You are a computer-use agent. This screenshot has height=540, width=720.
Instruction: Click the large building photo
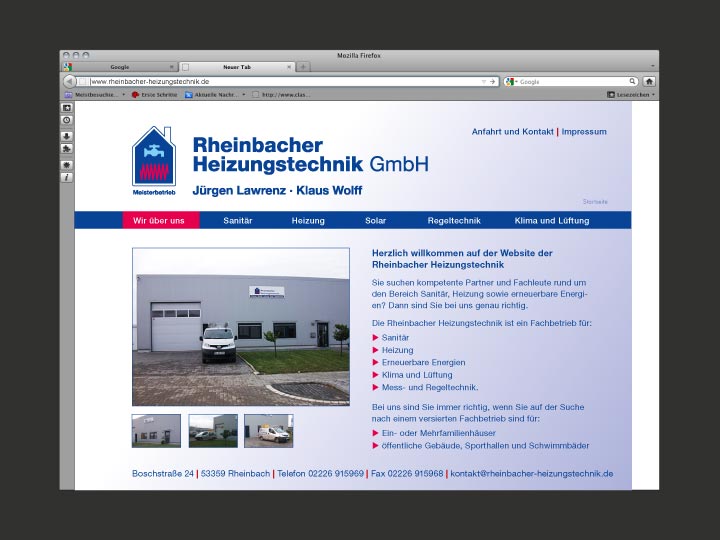pos(241,327)
